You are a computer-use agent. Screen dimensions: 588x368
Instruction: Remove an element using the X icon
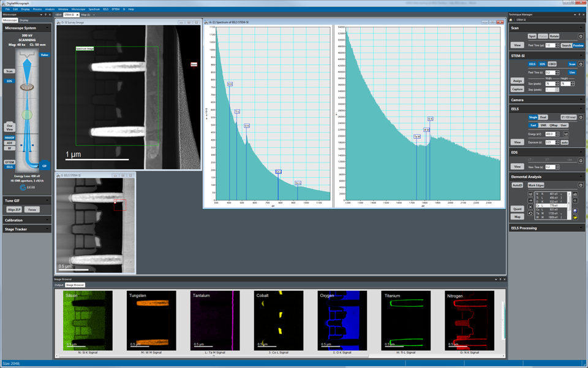point(530,207)
